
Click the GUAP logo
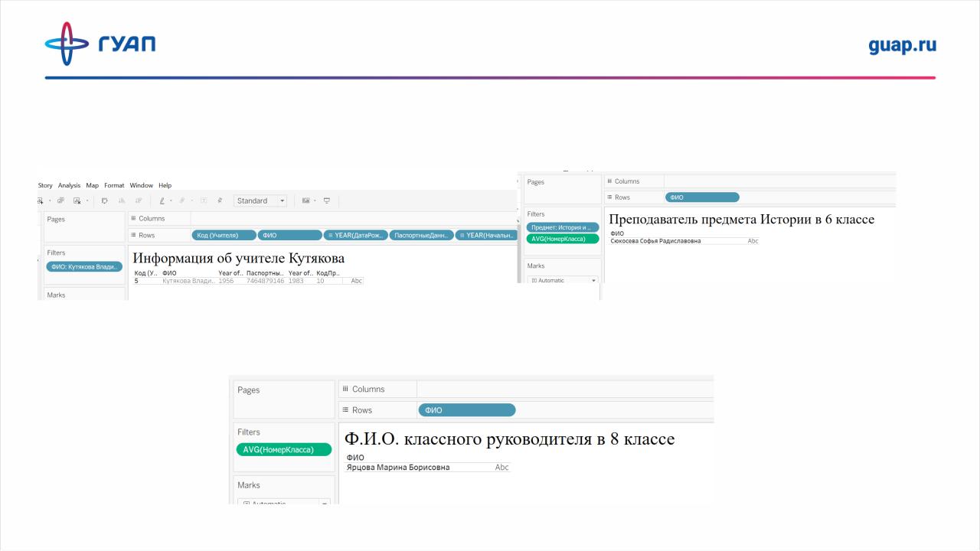pos(100,44)
